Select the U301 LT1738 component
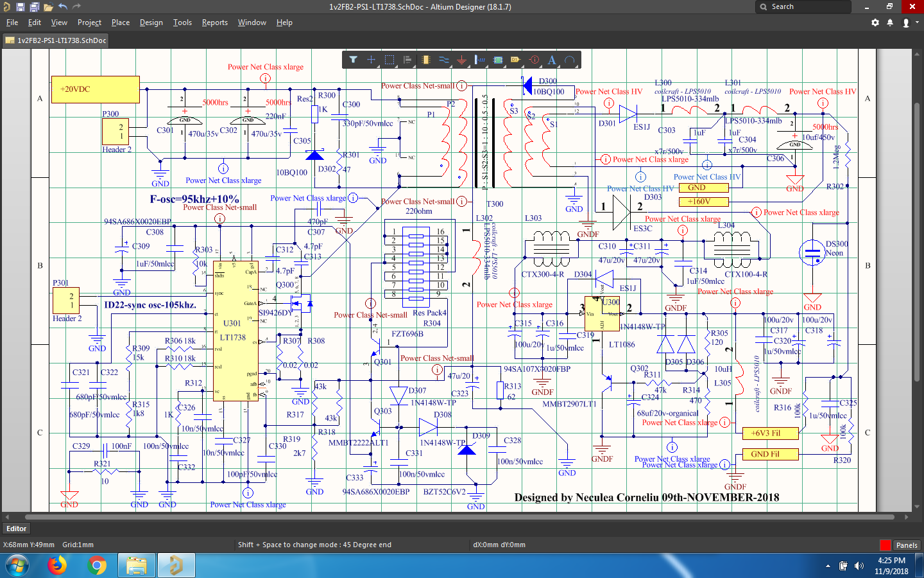The image size is (924, 578). (x=235, y=330)
